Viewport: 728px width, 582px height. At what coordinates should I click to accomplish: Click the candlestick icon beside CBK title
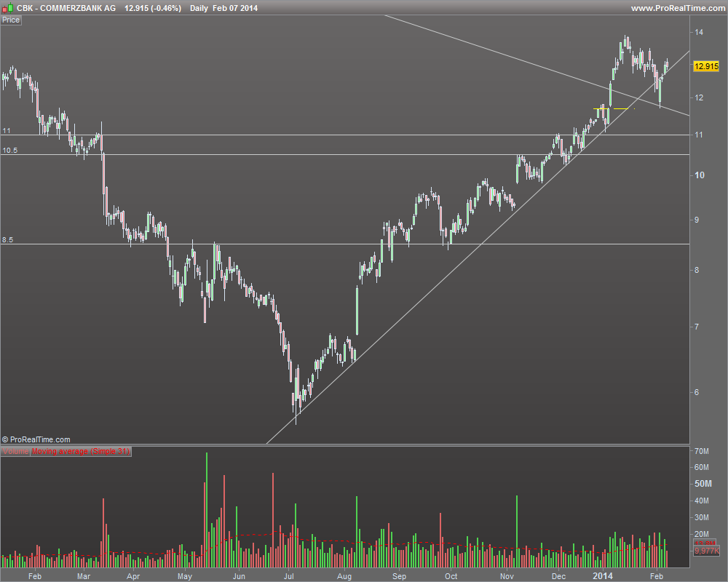[8, 8]
